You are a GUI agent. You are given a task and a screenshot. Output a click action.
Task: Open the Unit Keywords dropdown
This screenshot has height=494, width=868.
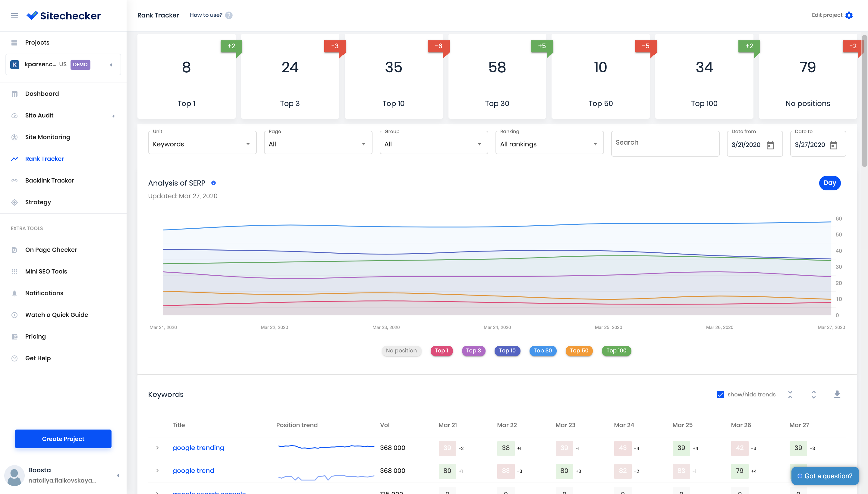coord(202,144)
